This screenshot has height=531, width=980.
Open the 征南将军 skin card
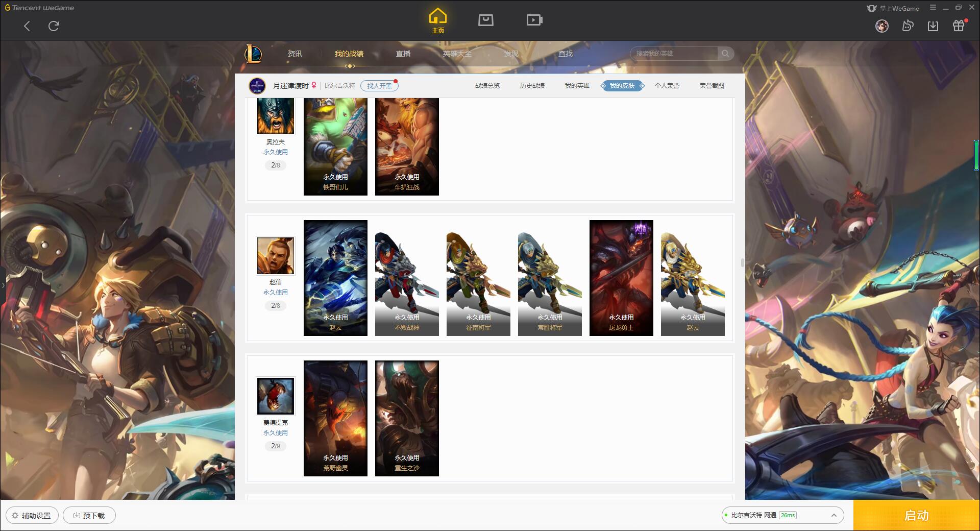coord(478,278)
